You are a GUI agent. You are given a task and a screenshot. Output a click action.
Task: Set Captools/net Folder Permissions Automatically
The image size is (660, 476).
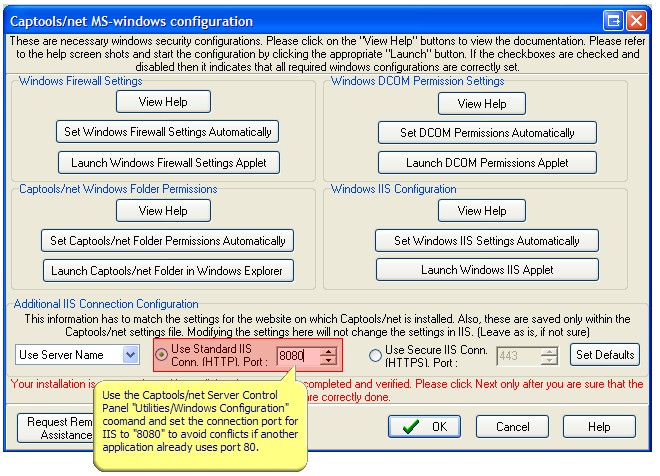[x=167, y=240]
